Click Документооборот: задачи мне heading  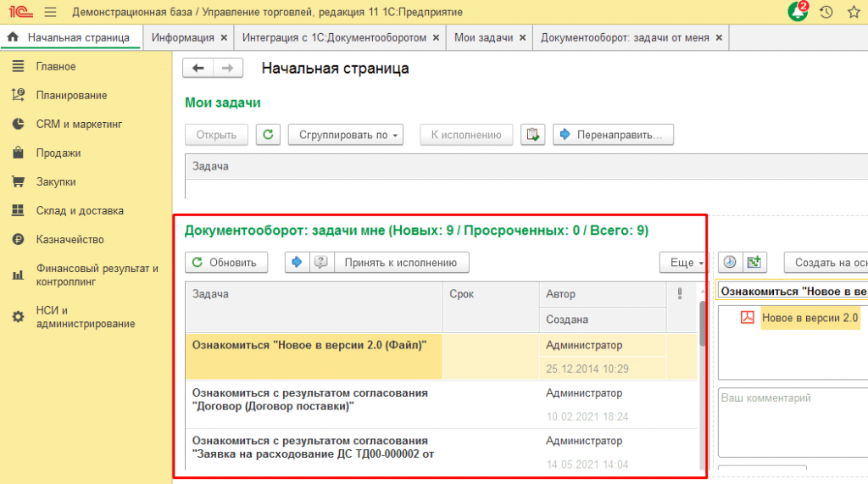pyautogui.click(x=416, y=231)
